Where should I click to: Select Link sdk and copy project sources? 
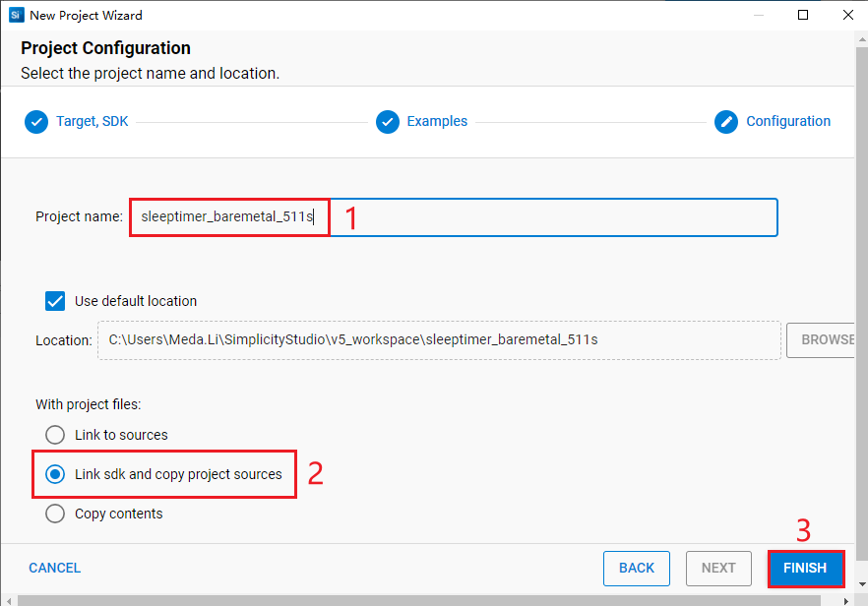55,474
